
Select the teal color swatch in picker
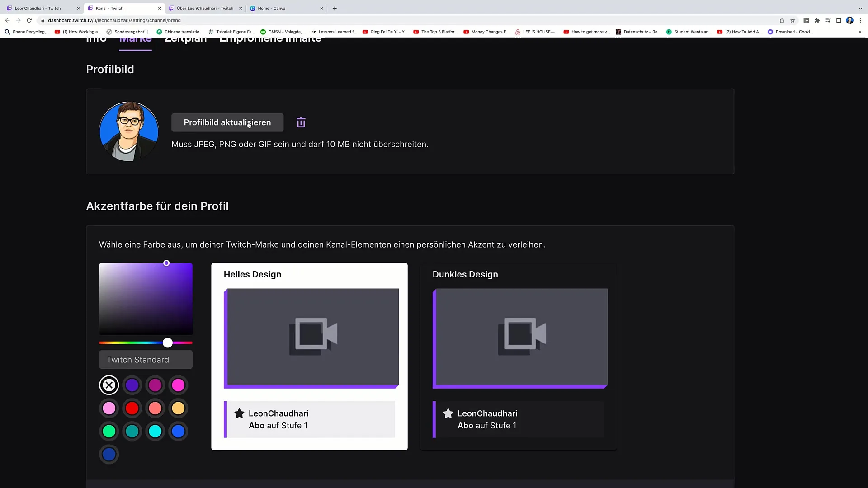132,432
